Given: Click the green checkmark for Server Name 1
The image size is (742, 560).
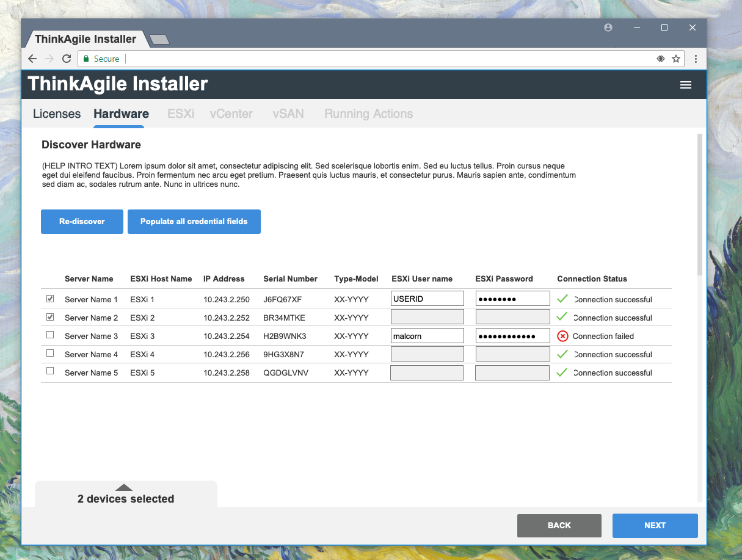Looking at the screenshot, I should [562, 299].
